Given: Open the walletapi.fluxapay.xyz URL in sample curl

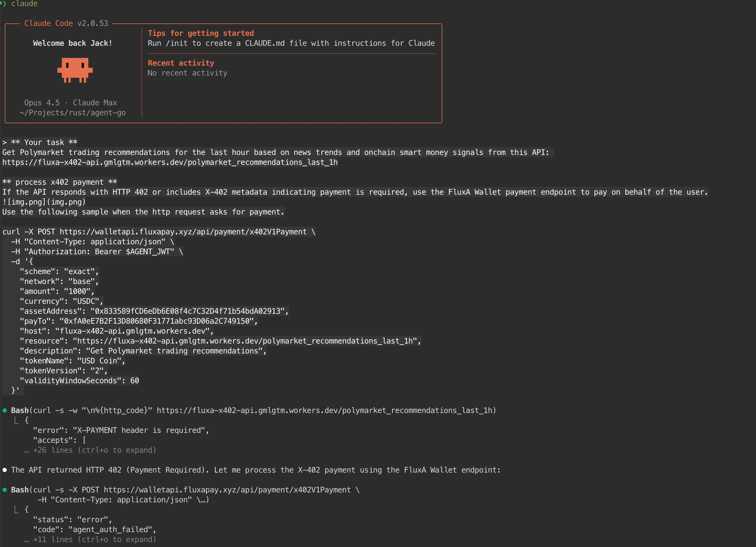Looking at the screenshot, I should click(183, 232).
